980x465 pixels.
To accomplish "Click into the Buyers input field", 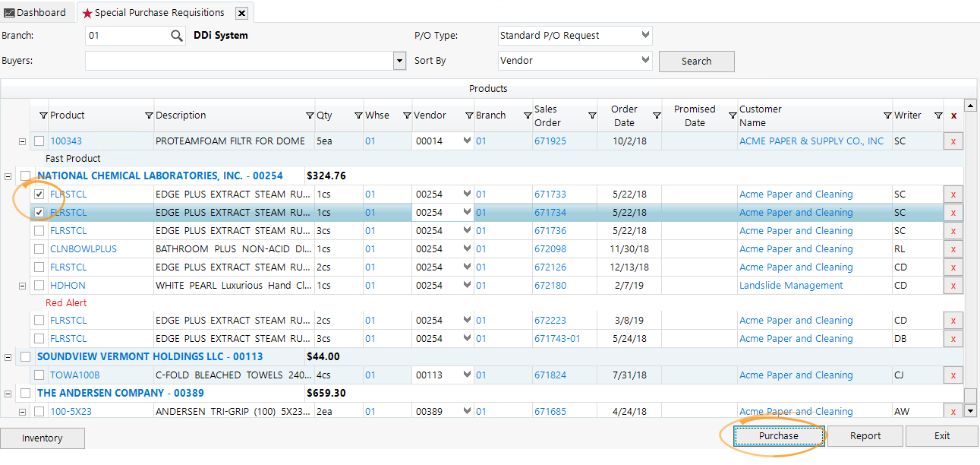I will [239, 61].
